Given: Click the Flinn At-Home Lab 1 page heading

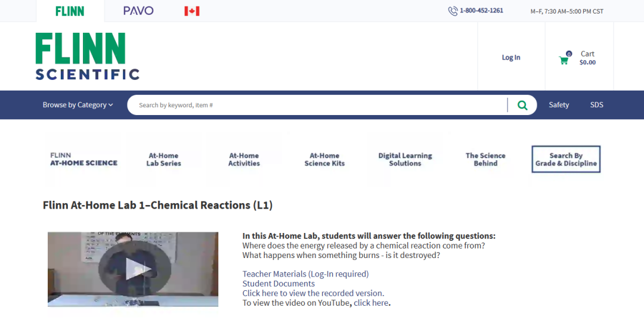Looking at the screenshot, I should (x=157, y=205).
